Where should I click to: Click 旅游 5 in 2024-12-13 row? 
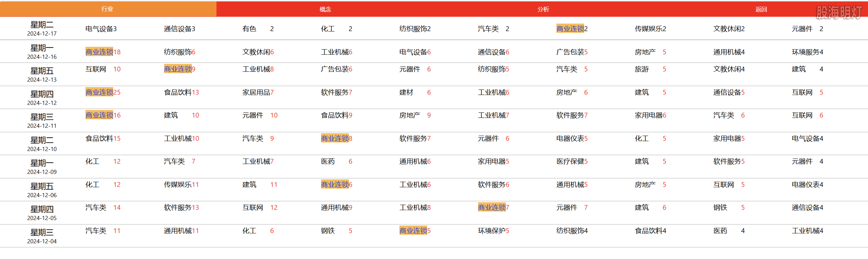[x=650, y=69]
